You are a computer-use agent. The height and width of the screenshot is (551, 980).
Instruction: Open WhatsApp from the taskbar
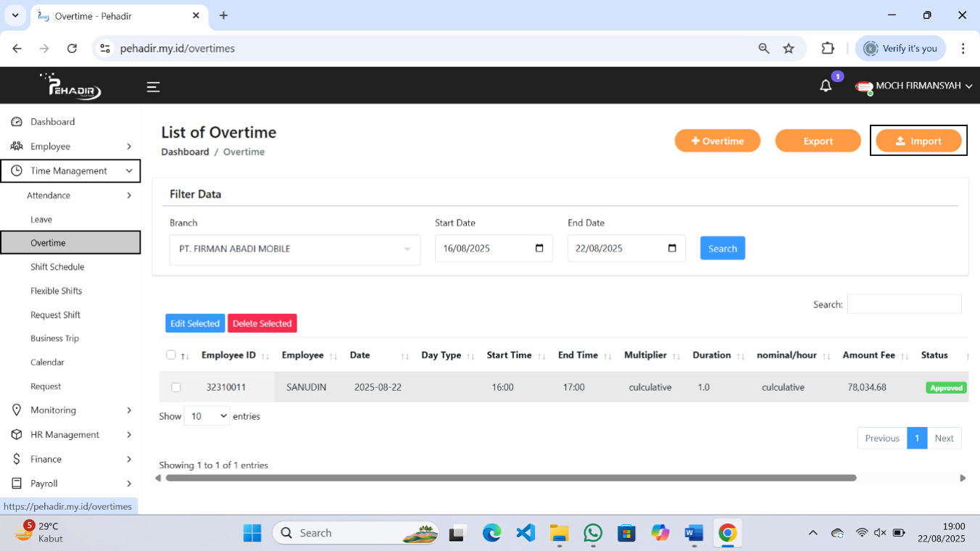point(593,533)
